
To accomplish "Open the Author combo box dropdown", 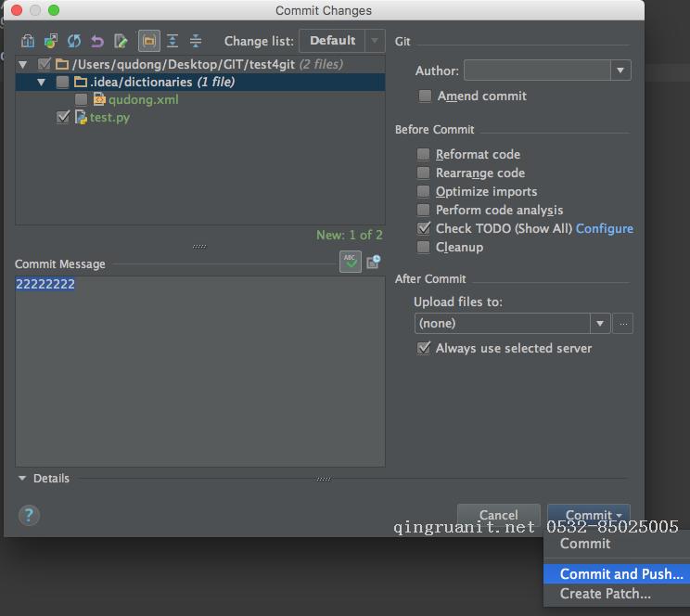I will [620, 71].
